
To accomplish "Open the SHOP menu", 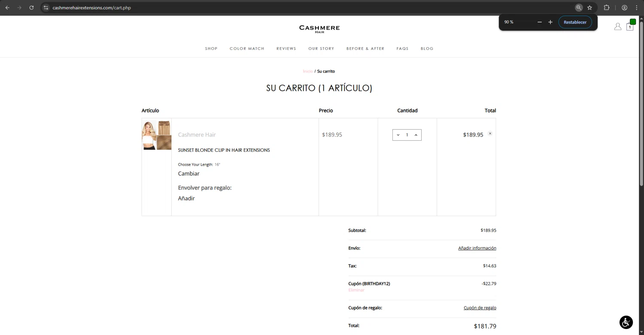I will (x=211, y=48).
